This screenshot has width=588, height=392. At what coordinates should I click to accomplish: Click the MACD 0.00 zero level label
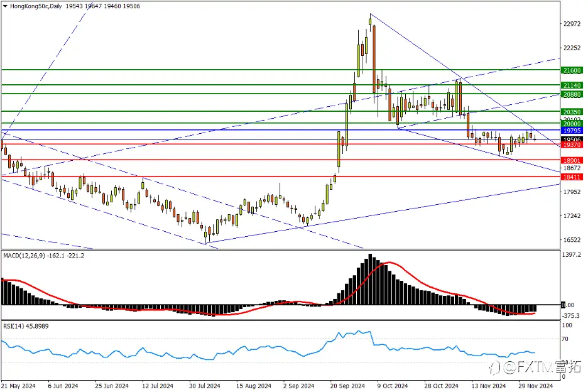[x=568, y=305]
